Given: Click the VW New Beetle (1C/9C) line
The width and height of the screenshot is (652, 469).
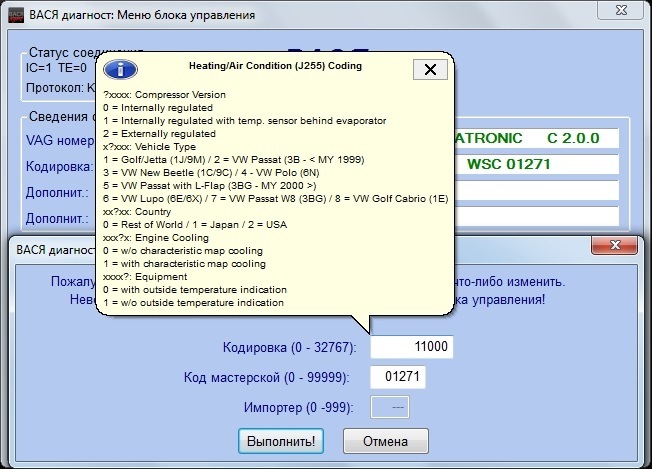Looking at the screenshot, I should point(211,173).
